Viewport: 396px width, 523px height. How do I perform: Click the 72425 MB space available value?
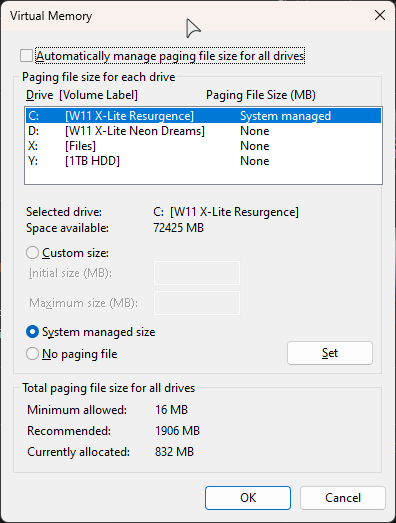[178, 228]
